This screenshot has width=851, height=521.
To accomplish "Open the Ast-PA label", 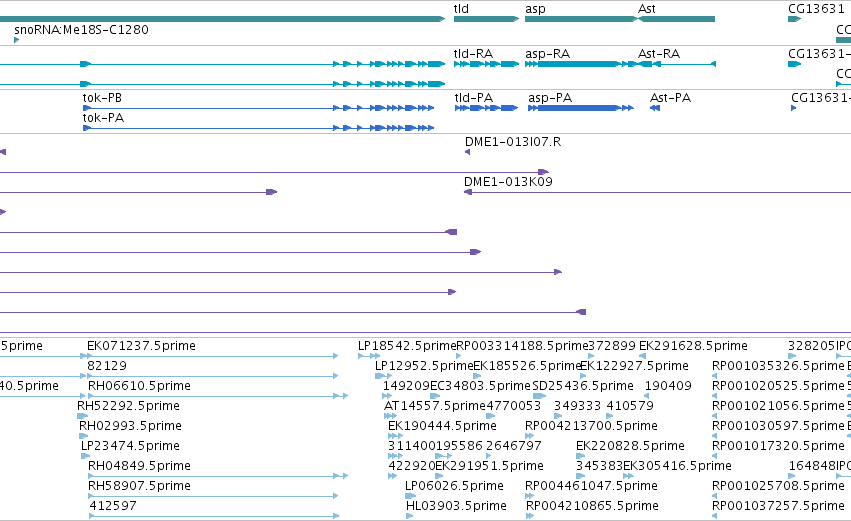I will pos(670,98).
